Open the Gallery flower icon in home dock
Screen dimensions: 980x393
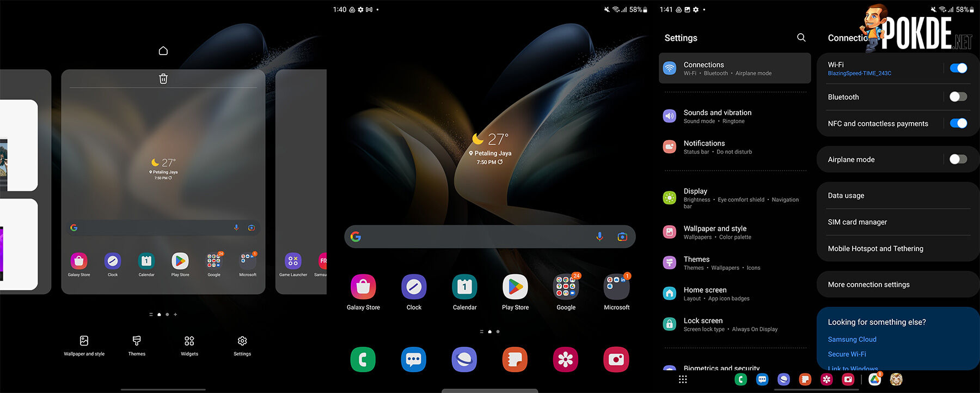[566, 360]
